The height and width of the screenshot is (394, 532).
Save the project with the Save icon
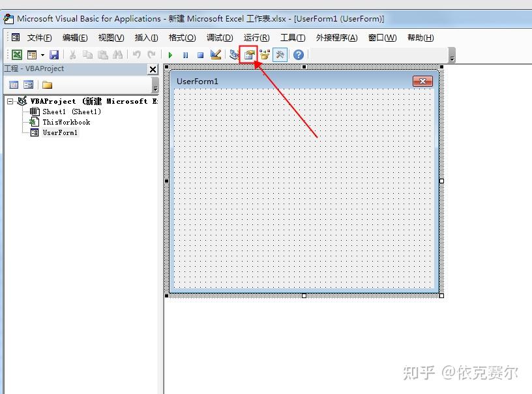(x=53, y=55)
